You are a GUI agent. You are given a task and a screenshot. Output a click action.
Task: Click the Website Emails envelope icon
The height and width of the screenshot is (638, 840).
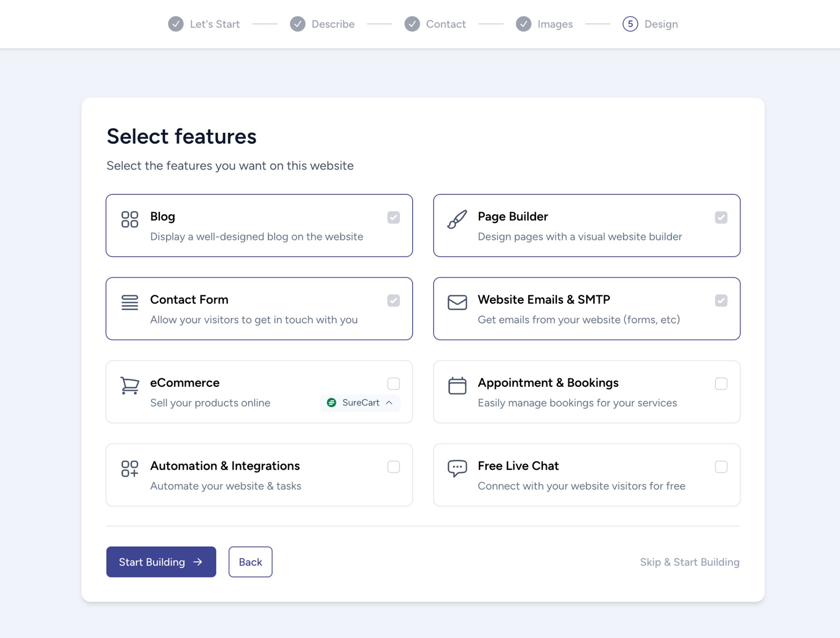(457, 303)
